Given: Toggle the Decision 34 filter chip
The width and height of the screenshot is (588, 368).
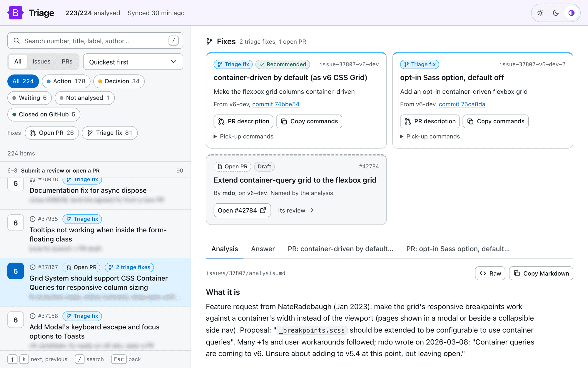Looking at the screenshot, I should pos(119,81).
